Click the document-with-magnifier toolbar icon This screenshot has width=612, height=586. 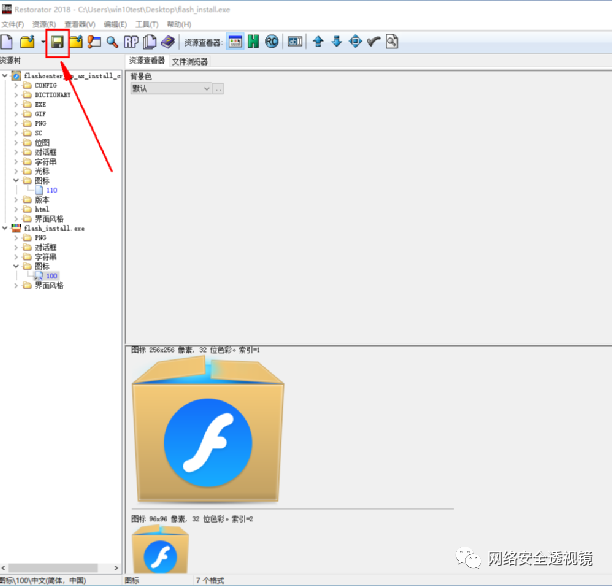[392, 42]
